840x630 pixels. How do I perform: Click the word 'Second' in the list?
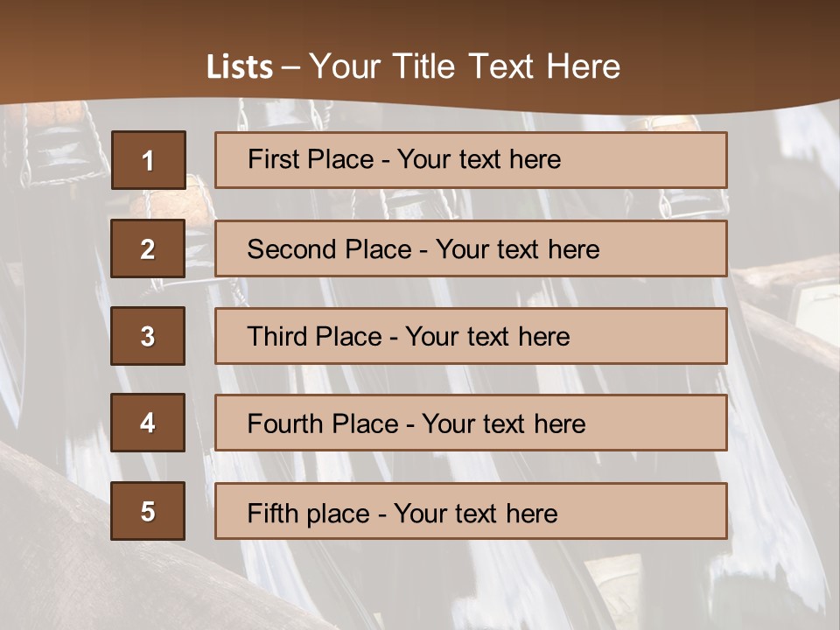[x=287, y=249]
